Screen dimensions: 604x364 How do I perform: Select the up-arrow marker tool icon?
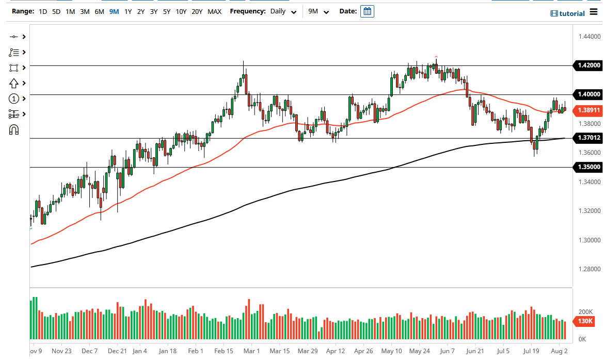click(13, 83)
